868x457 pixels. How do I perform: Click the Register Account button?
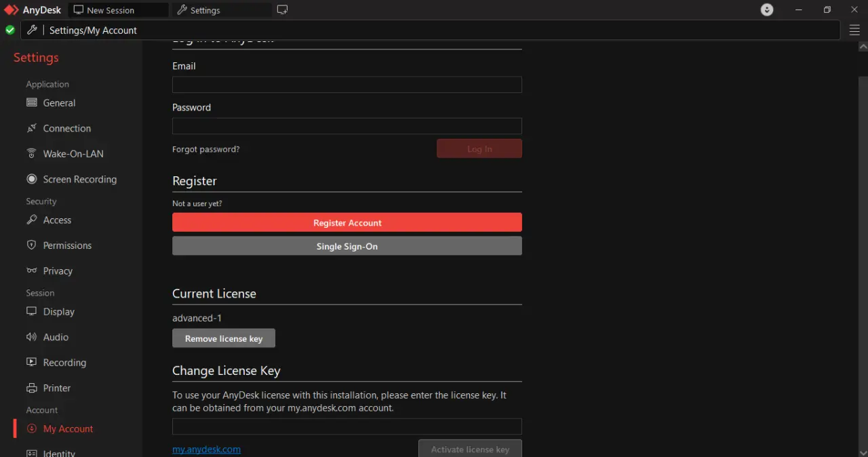[347, 222]
